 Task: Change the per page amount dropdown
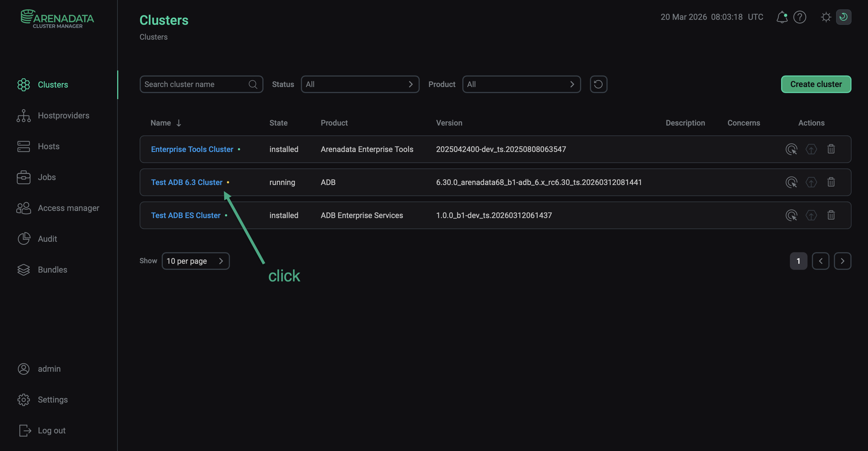196,261
